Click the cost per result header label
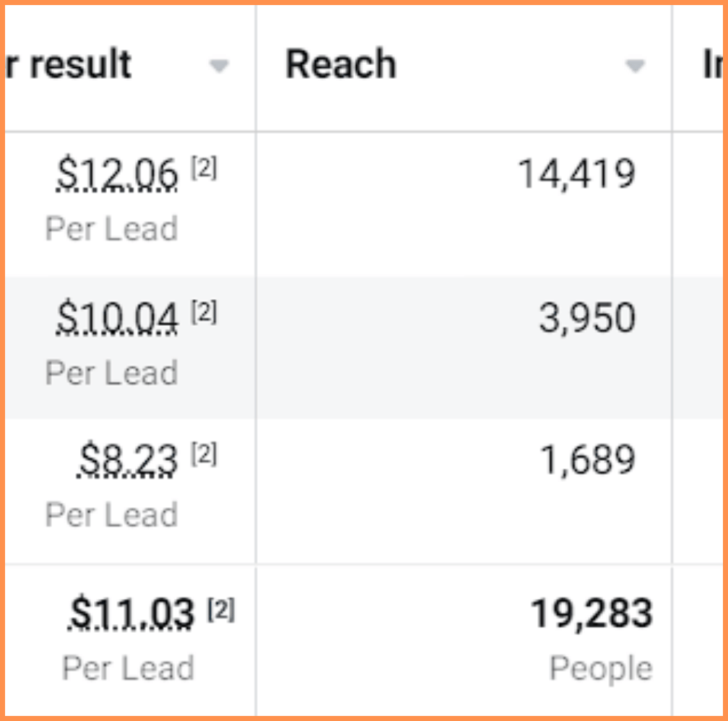 (x=69, y=65)
